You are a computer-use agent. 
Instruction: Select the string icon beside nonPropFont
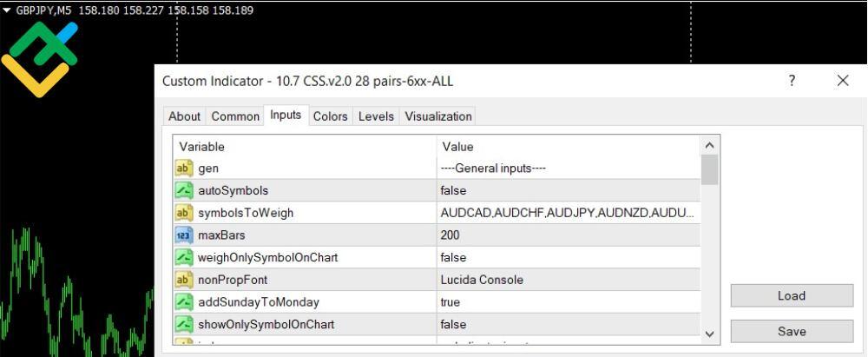[184, 280]
